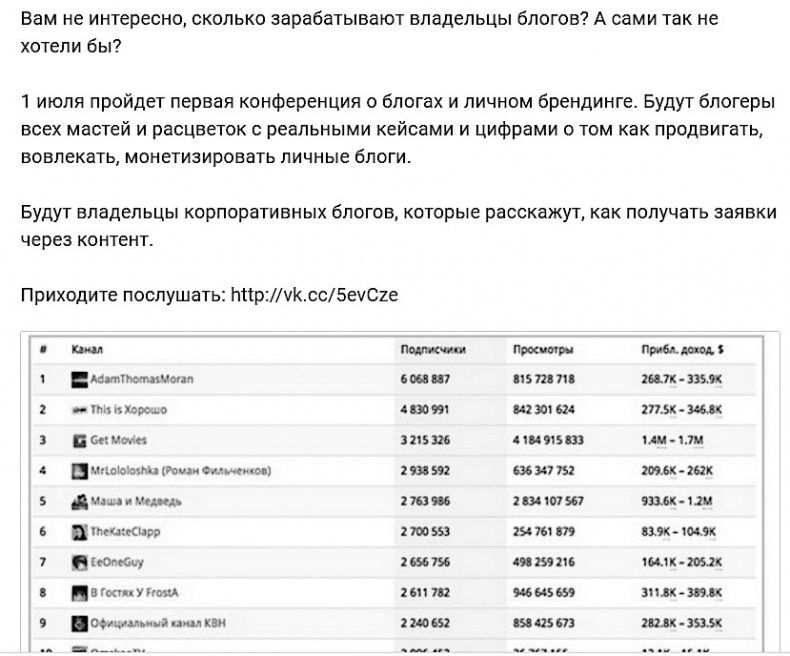Select views value 858 425 673
Viewport: 790px width, 656px height.
click(544, 623)
